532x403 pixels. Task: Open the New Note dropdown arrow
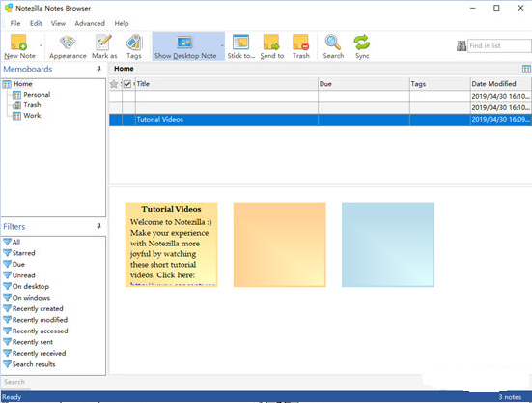[42, 45]
